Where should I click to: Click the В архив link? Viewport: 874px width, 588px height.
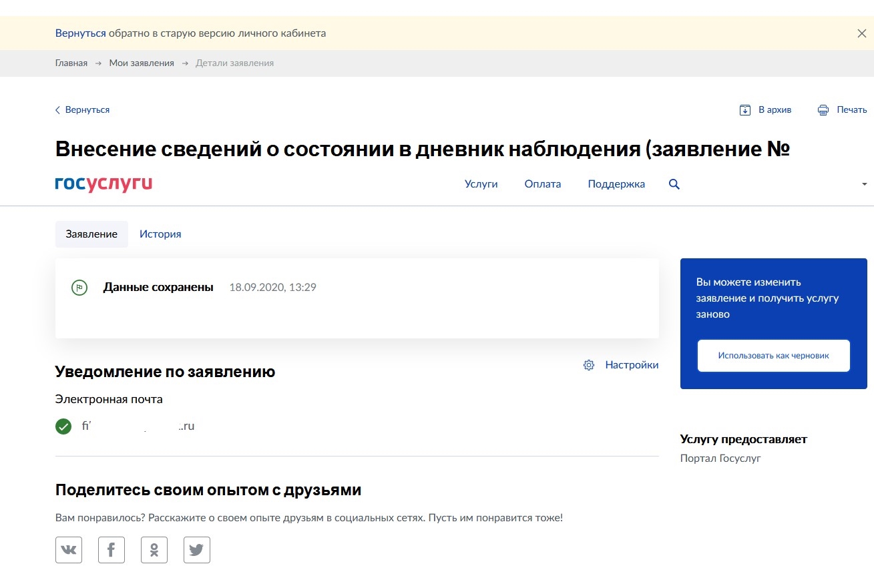click(x=775, y=110)
